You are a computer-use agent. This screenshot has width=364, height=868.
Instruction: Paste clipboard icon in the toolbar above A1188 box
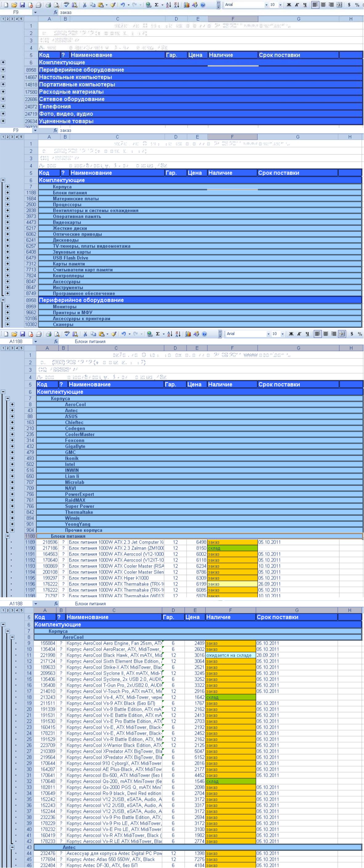[x=101, y=334]
